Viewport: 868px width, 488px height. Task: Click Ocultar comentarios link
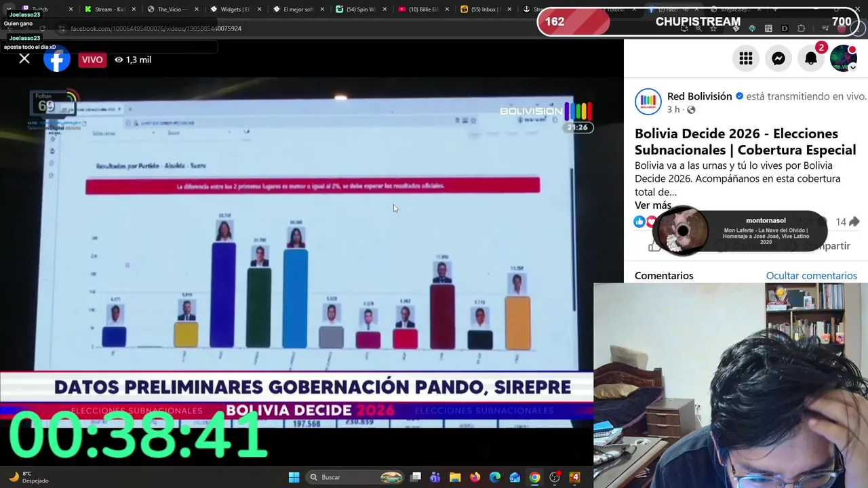pos(811,276)
